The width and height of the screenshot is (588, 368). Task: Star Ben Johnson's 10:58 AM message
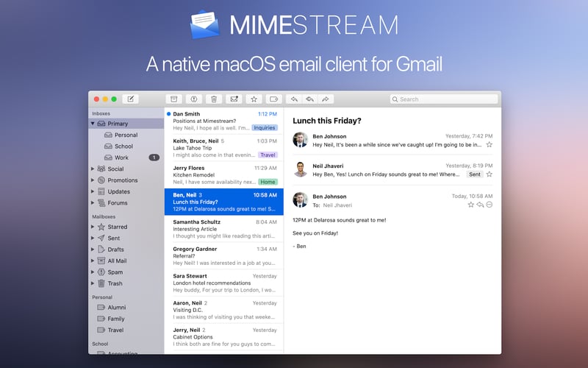[471, 205]
